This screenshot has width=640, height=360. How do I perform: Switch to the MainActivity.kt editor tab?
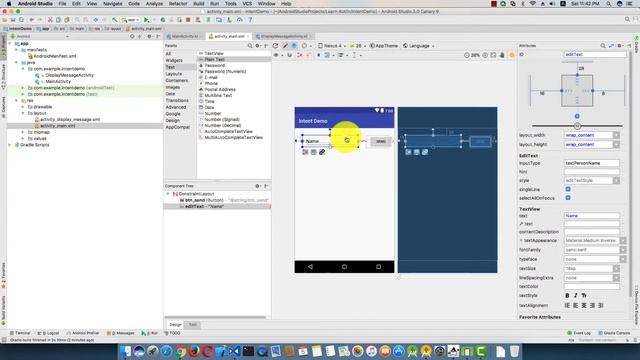click(x=184, y=36)
